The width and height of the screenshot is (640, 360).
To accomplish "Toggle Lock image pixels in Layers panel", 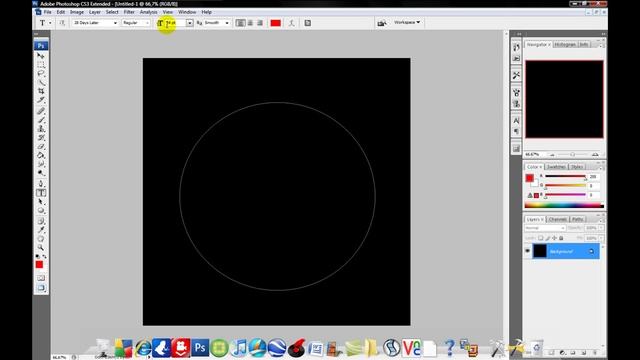I will (547, 238).
